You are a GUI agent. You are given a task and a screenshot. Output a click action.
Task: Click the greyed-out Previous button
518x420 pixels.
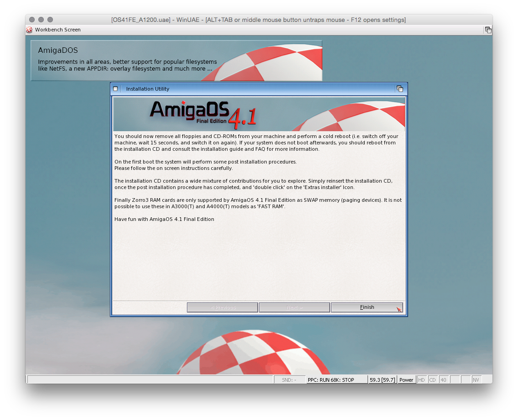(x=223, y=307)
